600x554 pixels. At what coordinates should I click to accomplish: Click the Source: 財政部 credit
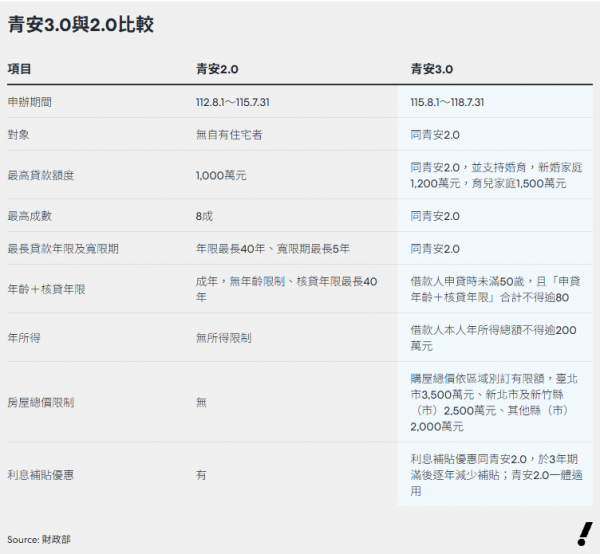pos(39,539)
